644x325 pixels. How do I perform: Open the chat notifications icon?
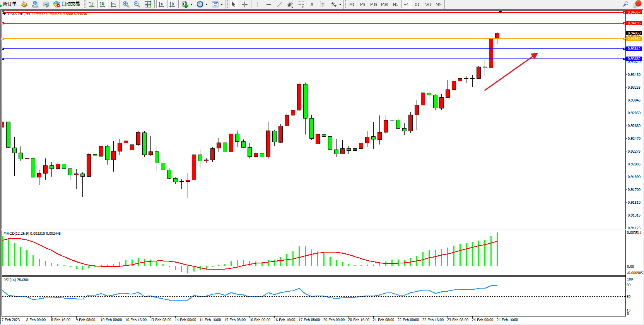click(636, 4)
